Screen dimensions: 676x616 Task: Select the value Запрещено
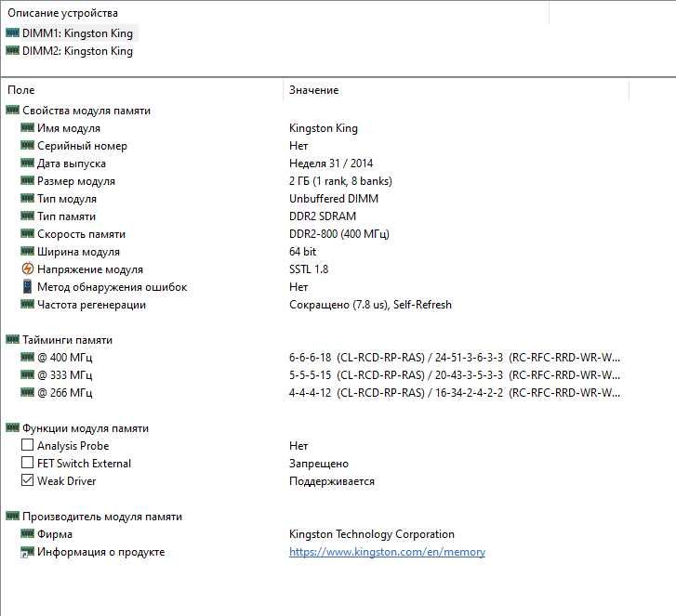click(319, 464)
